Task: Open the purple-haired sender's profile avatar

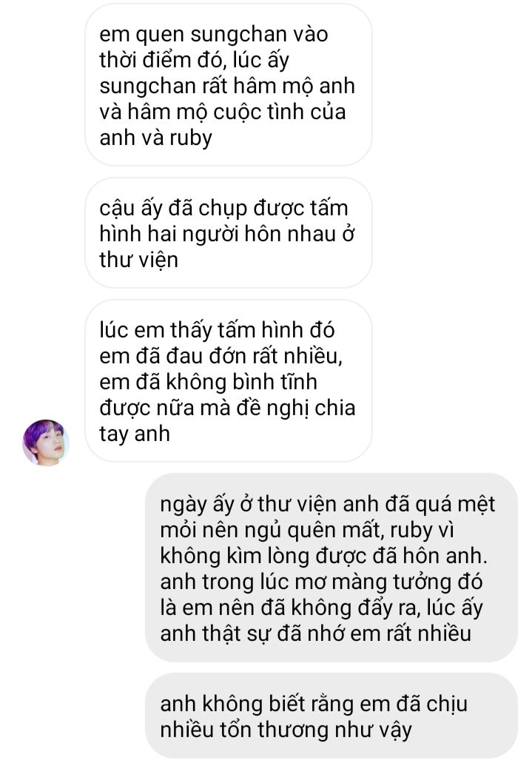Action: pos(45,442)
